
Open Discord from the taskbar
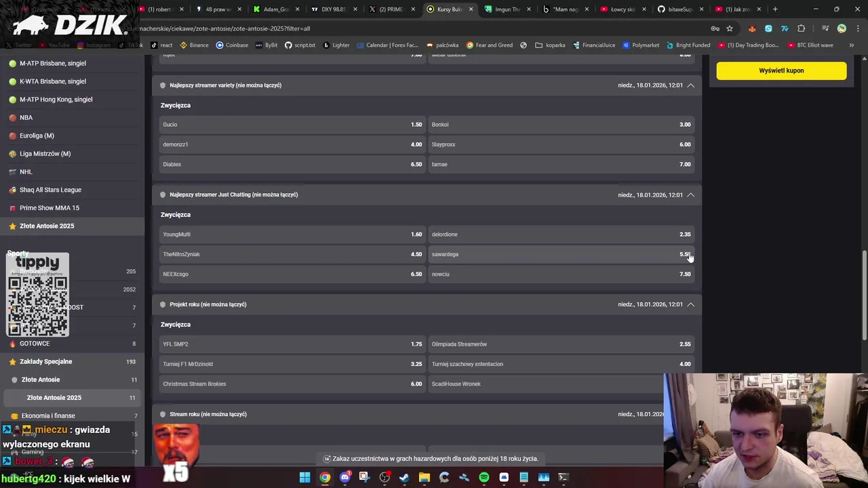(x=344, y=477)
